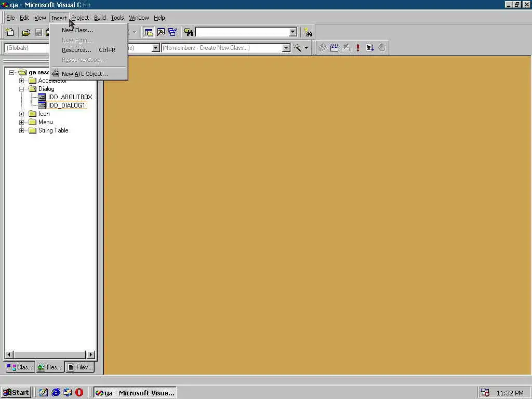
Task: Launch Outlook Express from quick launch
Action: click(68, 393)
